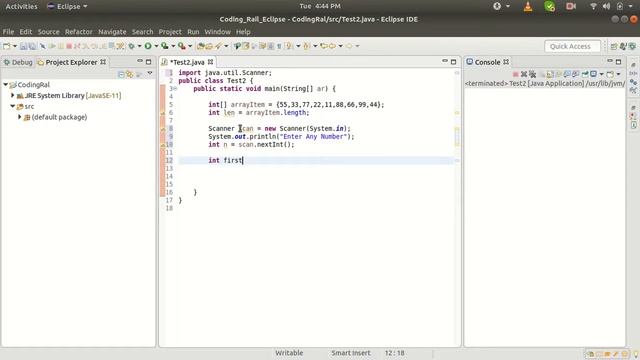Click 'Smart Insert' in the status bar
The image size is (640, 360).
[351, 353]
